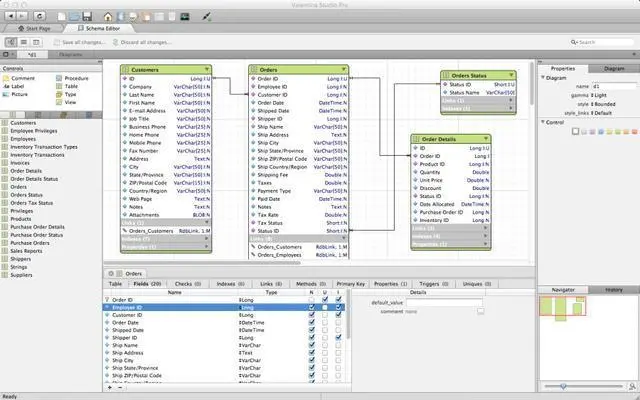
Task: Click the magnifier icon in search box
Action: point(574,42)
